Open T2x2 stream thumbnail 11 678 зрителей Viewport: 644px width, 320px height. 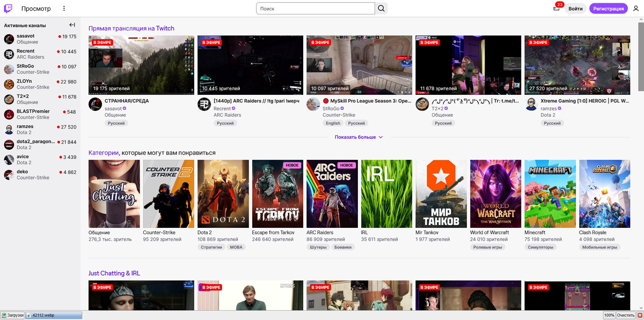coord(468,65)
